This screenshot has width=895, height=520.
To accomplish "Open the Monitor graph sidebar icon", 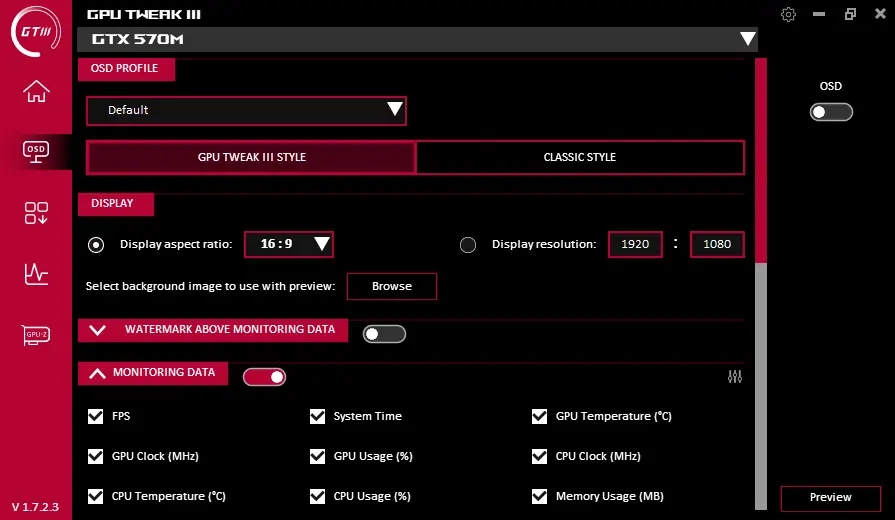I will pos(36,274).
